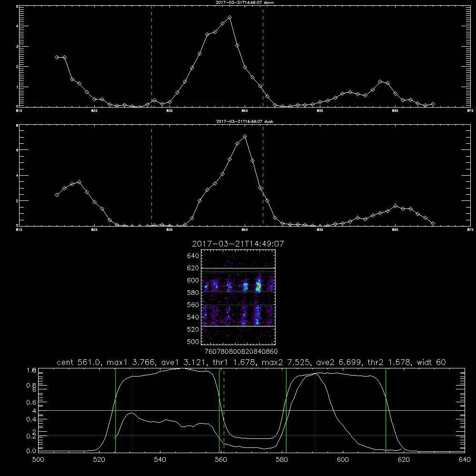The image size is (476, 476).
Task: Click the '2017-03-21T14:49:07 dawn' plot title
Action: coord(244,2)
